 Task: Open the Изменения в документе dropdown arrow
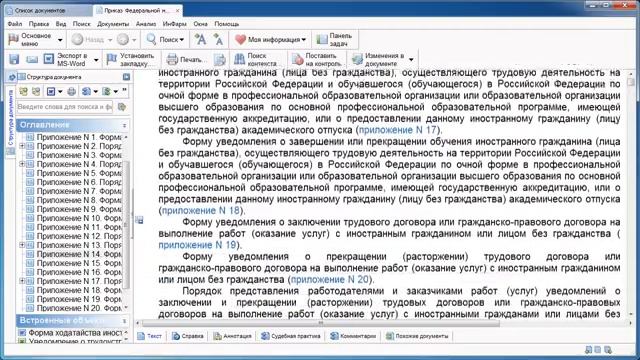[x=411, y=60]
